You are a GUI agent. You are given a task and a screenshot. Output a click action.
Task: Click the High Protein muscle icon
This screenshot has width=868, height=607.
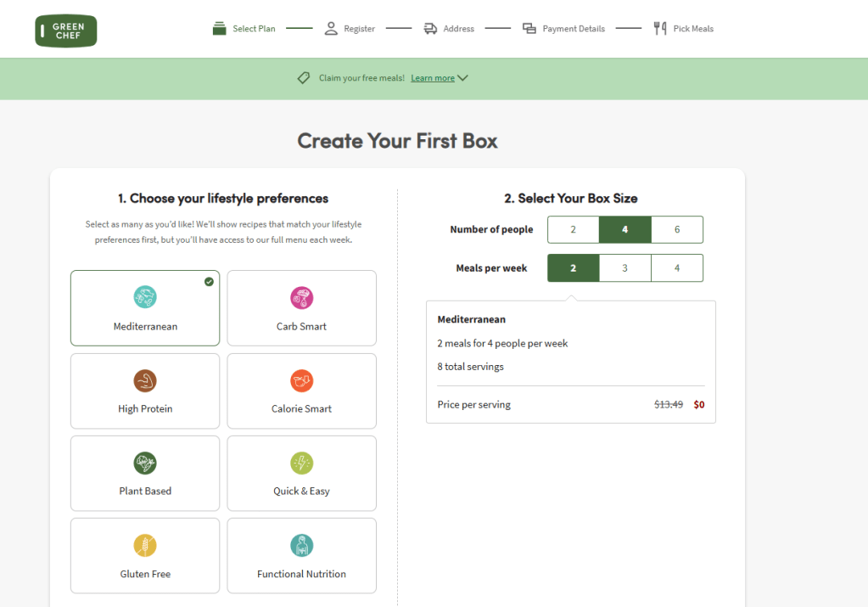coord(145,380)
